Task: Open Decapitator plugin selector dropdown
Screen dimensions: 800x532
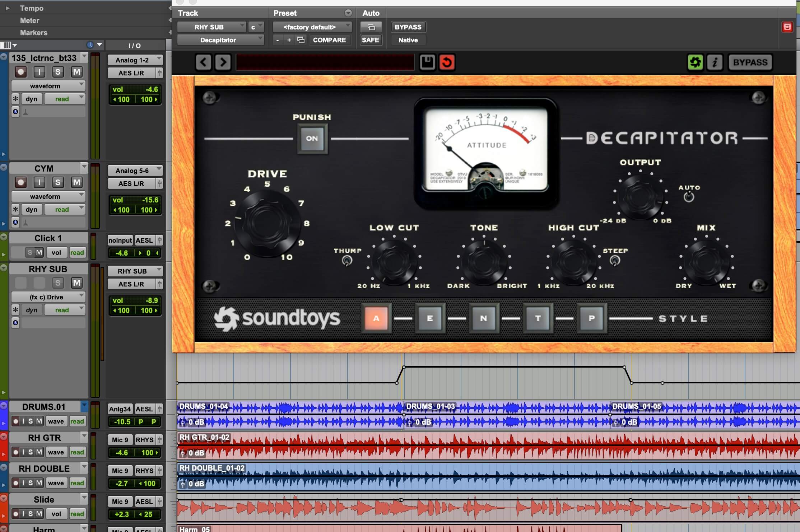Action: pos(220,40)
